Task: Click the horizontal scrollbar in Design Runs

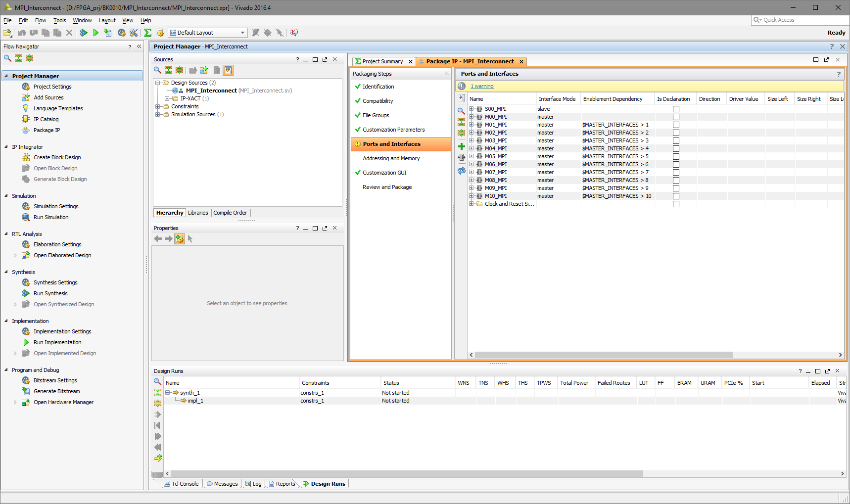Action: coord(407,473)
